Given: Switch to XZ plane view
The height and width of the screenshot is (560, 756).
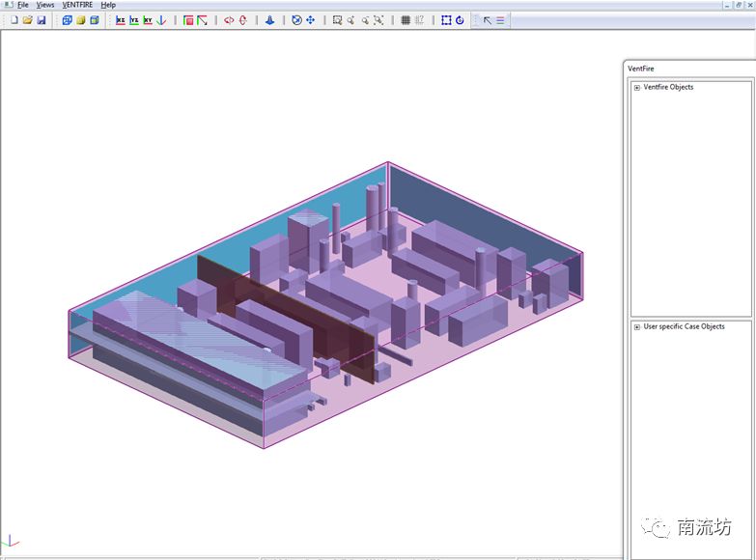Looking at the screenshot, I should (x=121, y=20).
